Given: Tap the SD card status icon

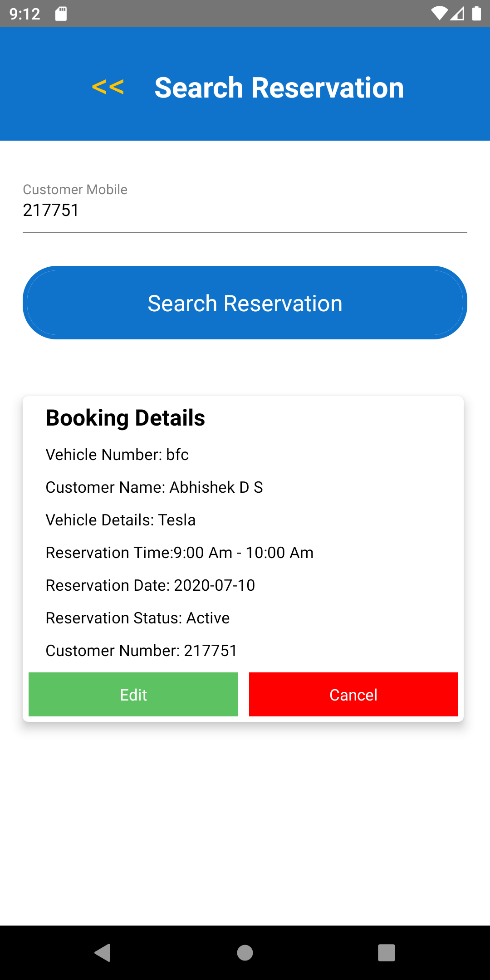Looking at the screenshot, I should point(61,14).
